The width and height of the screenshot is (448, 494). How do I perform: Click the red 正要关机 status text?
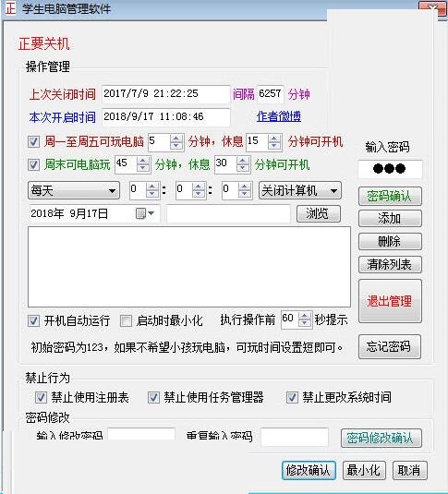click(x=43, y=43)
